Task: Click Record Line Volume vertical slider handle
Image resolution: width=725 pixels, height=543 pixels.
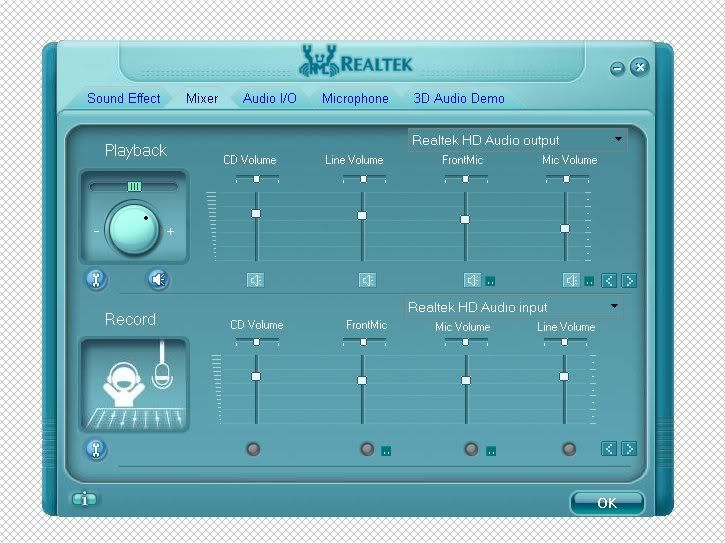Action: click(564, 376)
